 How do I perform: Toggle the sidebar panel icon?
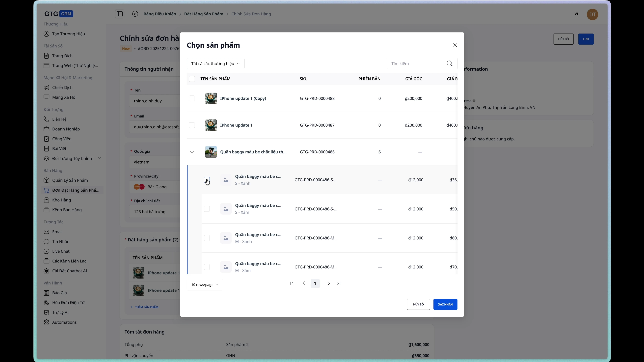tap(120, 14)
